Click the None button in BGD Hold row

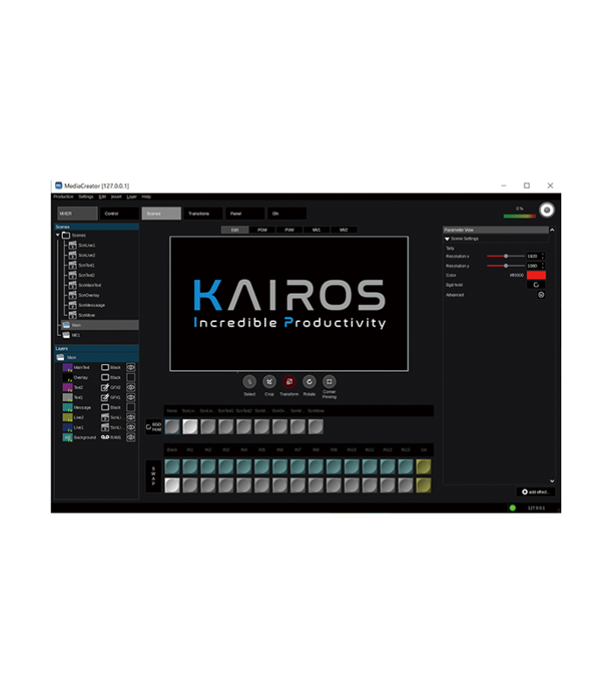172,427
